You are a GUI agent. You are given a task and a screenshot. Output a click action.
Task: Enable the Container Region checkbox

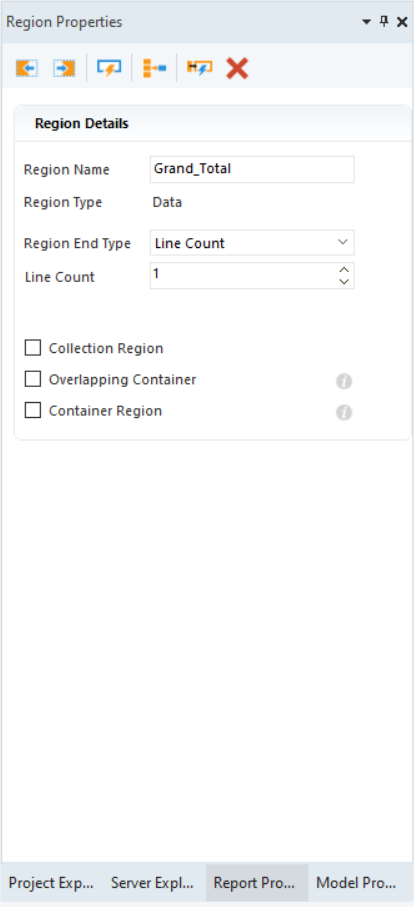33,411
